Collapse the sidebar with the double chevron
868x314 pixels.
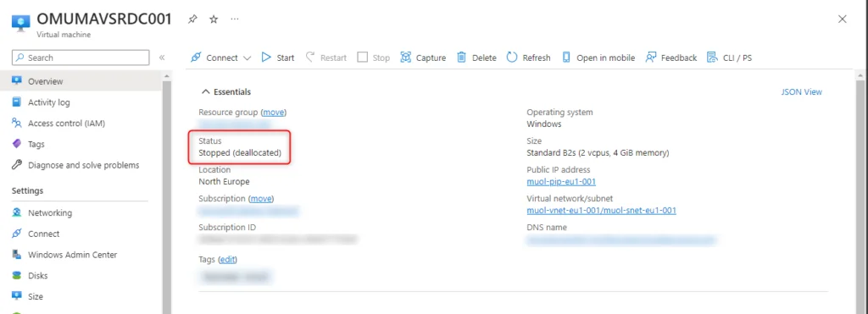pos(162,58)
